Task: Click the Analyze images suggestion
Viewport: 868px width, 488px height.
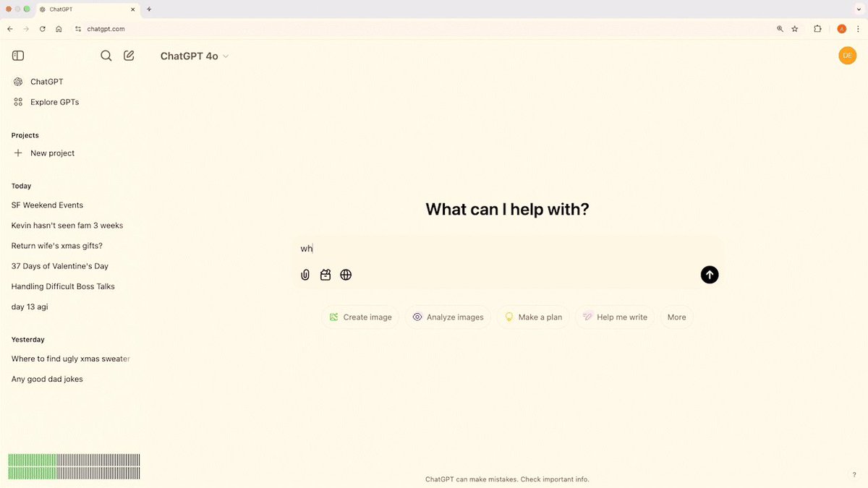Action: click(448, 317)
